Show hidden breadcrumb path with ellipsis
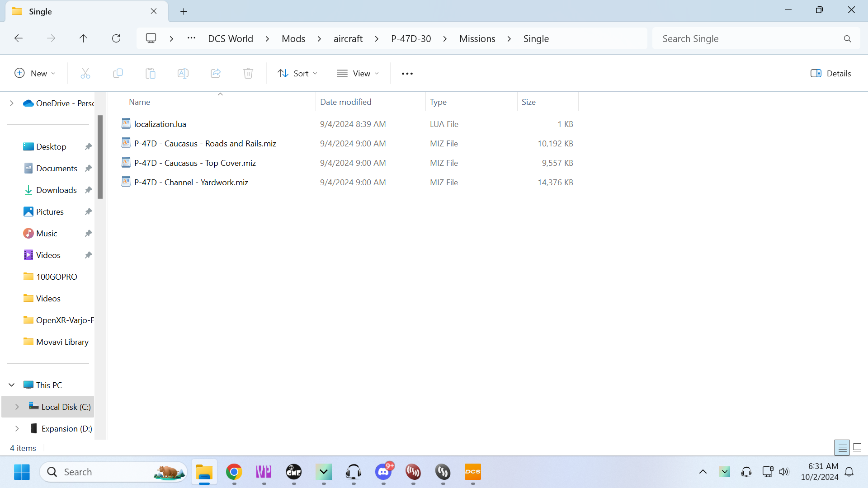 click(x=192, y=38)
